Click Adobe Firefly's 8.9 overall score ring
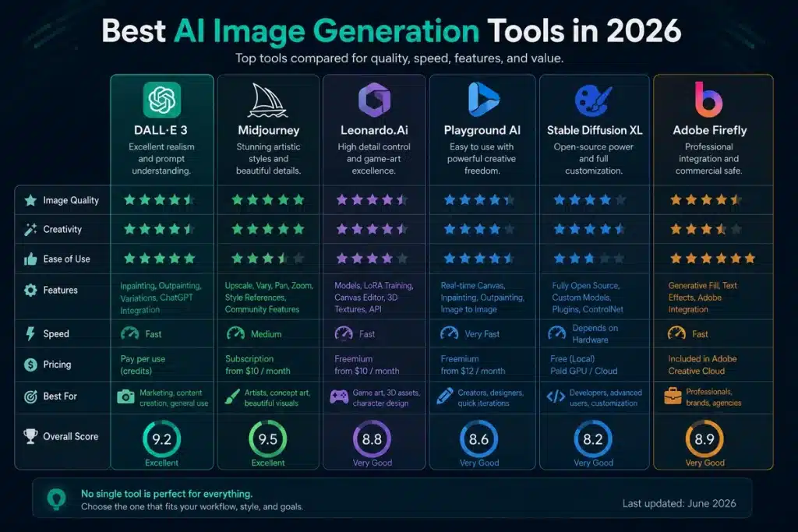 click(704, 439)
